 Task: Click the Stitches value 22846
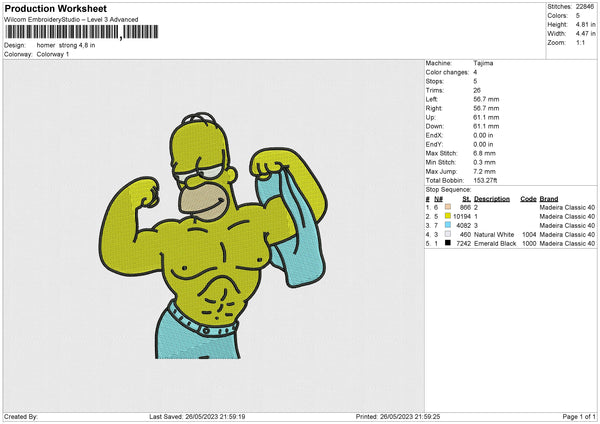[585, 7]
